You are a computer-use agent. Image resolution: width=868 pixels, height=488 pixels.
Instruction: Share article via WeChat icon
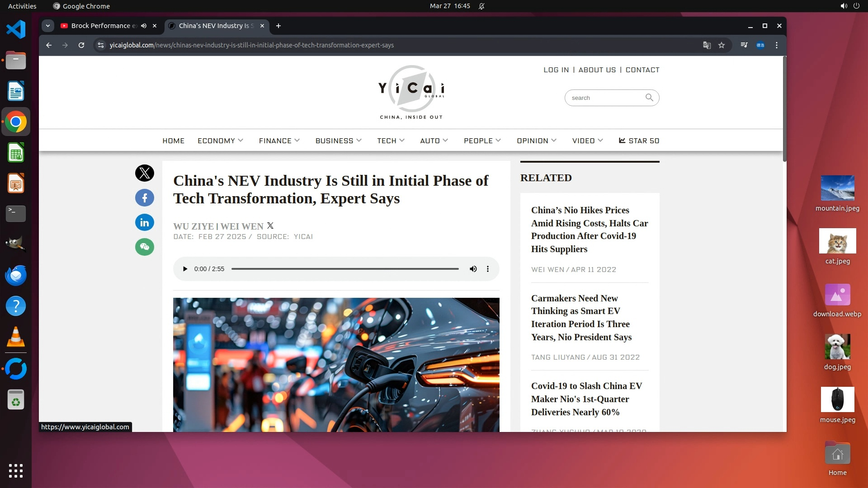(x=144, y=247)
